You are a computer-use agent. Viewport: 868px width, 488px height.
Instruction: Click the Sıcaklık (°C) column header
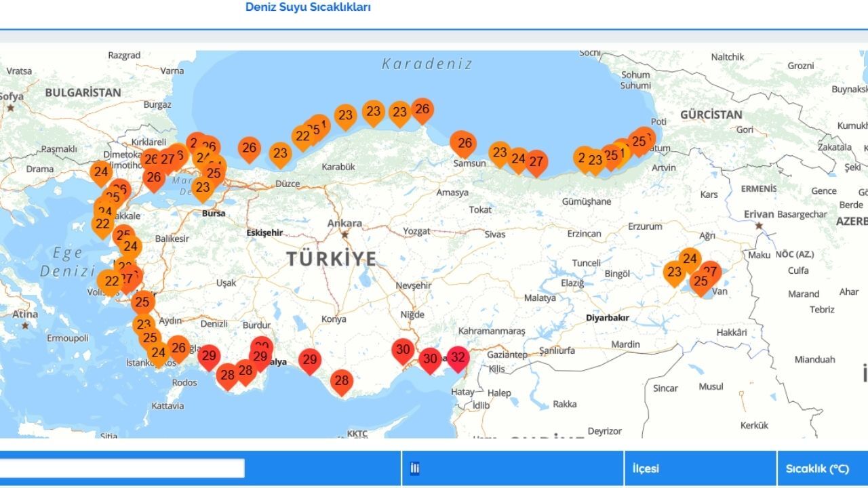click(817, 468)
